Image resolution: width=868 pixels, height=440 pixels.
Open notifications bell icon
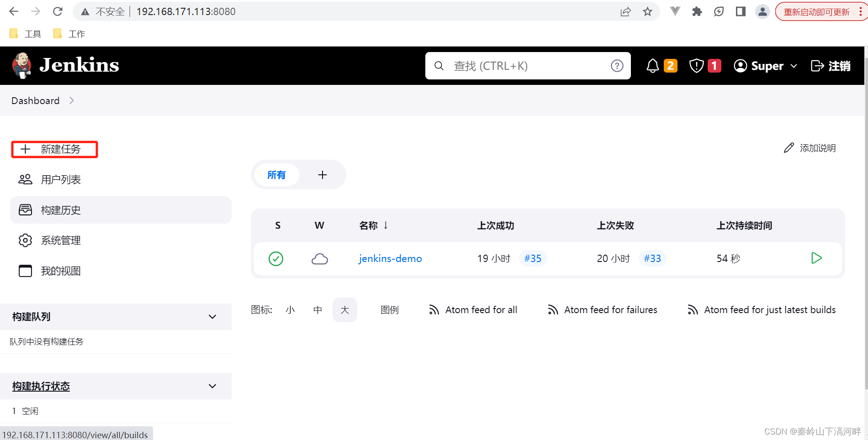(653, 66)
